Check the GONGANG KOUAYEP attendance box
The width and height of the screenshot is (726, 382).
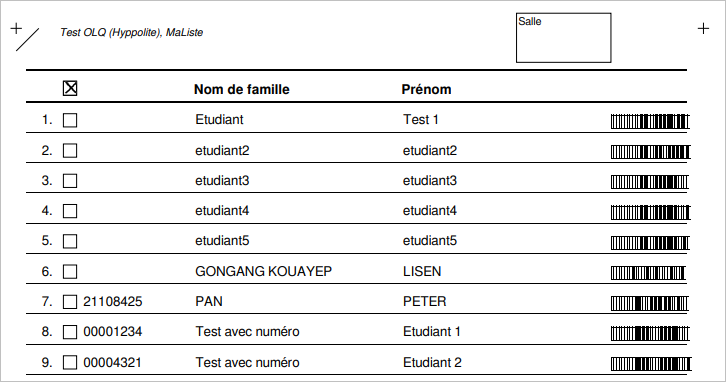pos(70,271)
